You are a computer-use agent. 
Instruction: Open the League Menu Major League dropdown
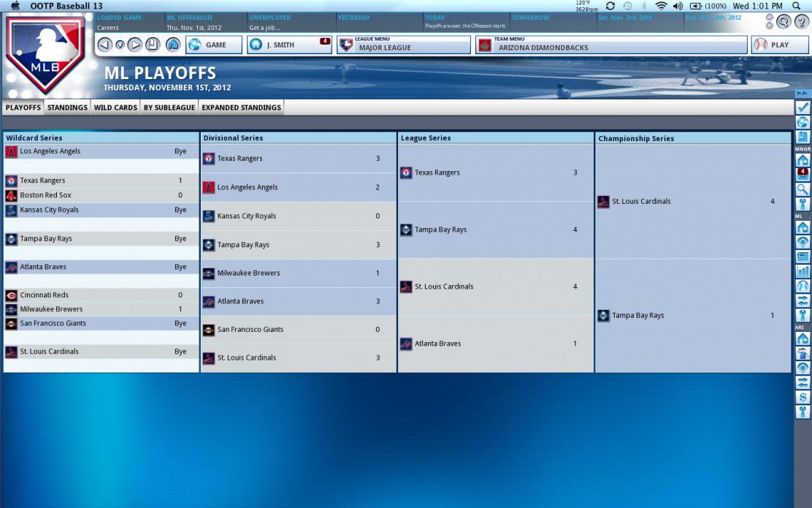click(x=403, y=45)
